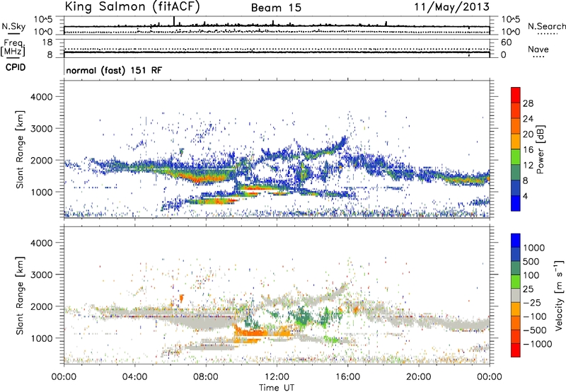The width and height of the screenshot is (566, 392).
Task: Pick the red top segment of the power colorbar
Action: coord(516,96)
